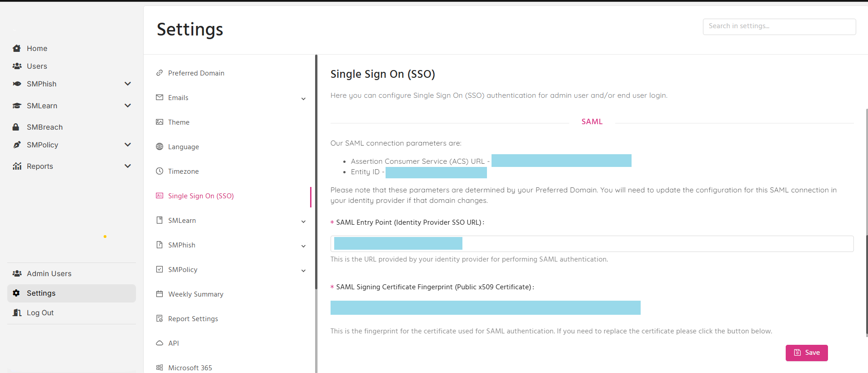Click the SMBreach padlock icon
The height and width of the screenshot is (373, 868).
pyautogui.click(x=16, y=127)
